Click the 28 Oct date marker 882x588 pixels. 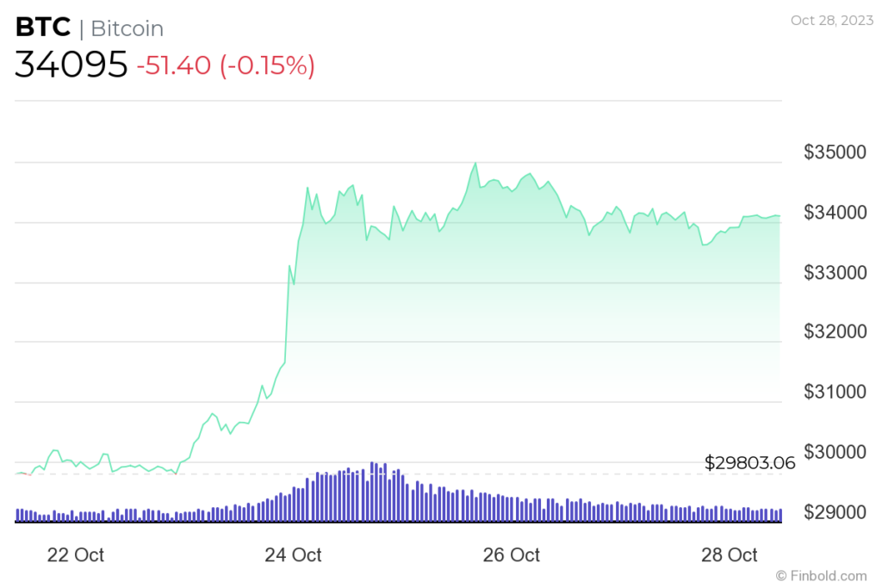[730, 554]
